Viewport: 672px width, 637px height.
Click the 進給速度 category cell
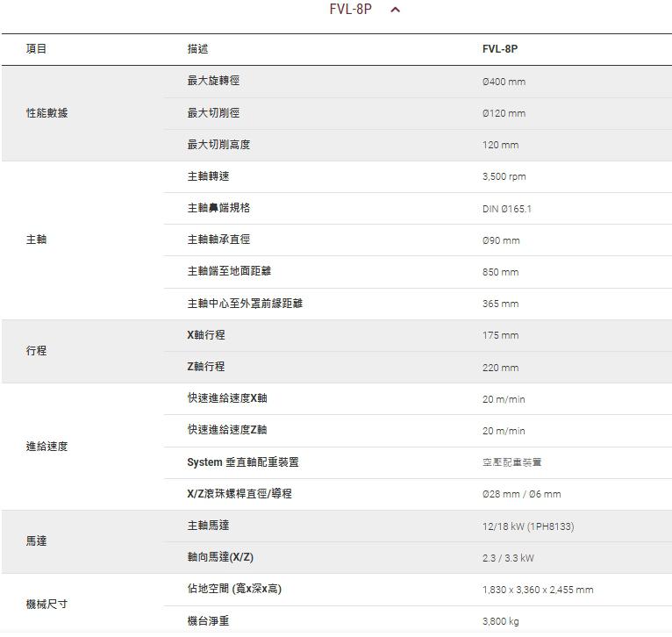(46, 447)
